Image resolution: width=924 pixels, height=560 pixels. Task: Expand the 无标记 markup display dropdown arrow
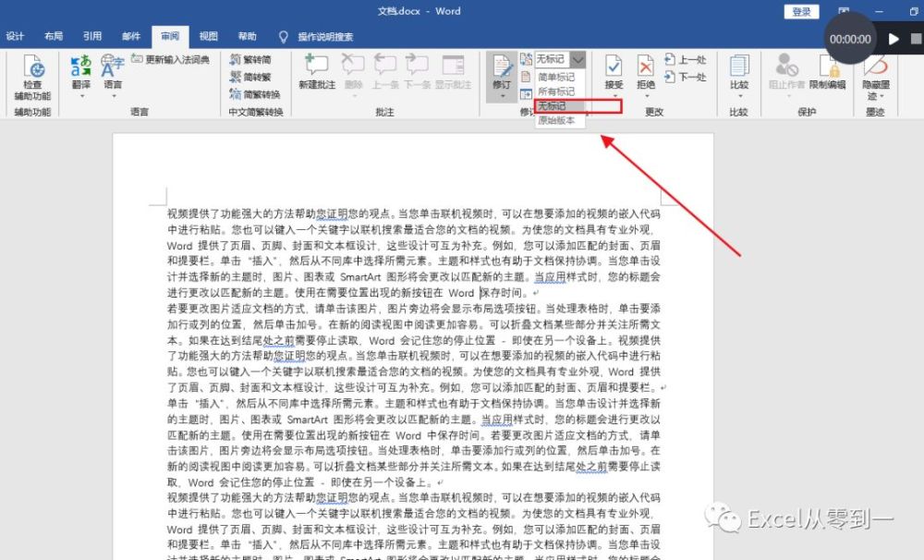pyautogui.click(x=578, y=59)
